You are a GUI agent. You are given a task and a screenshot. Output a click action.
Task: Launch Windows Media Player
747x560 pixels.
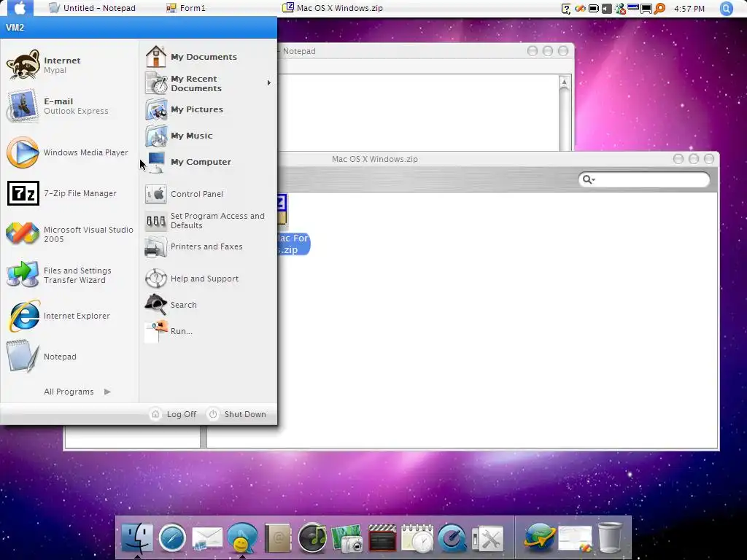(69, 152)
